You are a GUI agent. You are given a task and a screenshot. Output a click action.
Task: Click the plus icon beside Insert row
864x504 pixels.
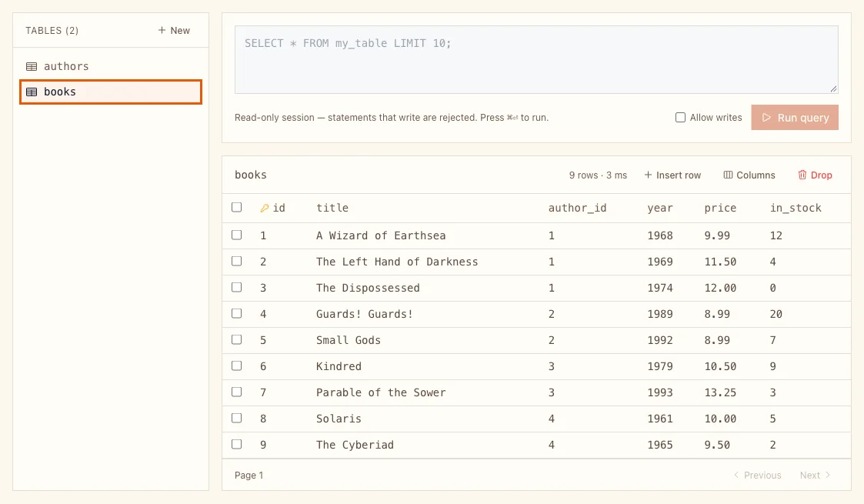click(x=648, y=175)
